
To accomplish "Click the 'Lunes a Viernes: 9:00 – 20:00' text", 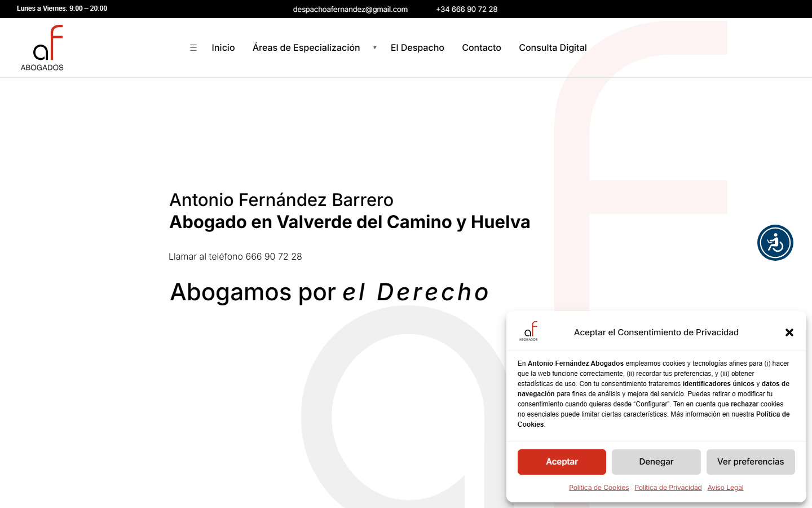I will [62, 8].
